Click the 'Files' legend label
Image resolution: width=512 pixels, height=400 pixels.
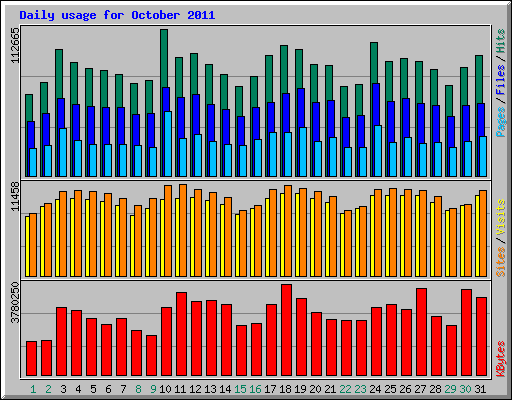click(501, 80)
